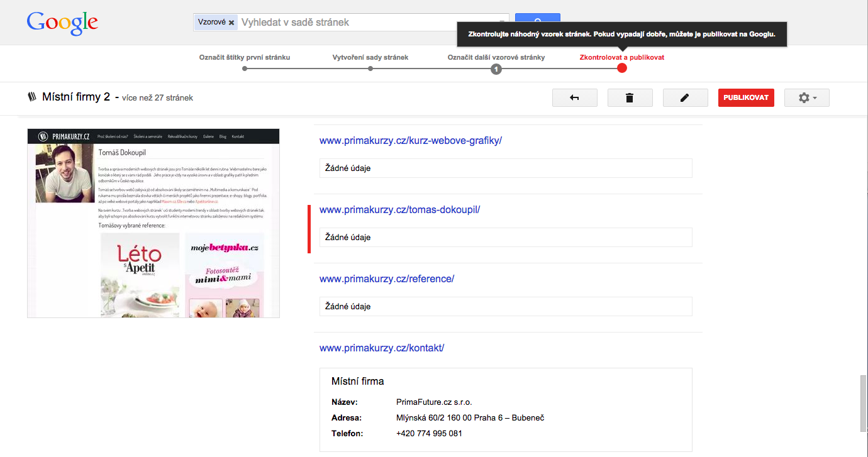This screenshot has height=457, width=868.
Task: Click the numbered step marker 1
Action: [496, 69]
